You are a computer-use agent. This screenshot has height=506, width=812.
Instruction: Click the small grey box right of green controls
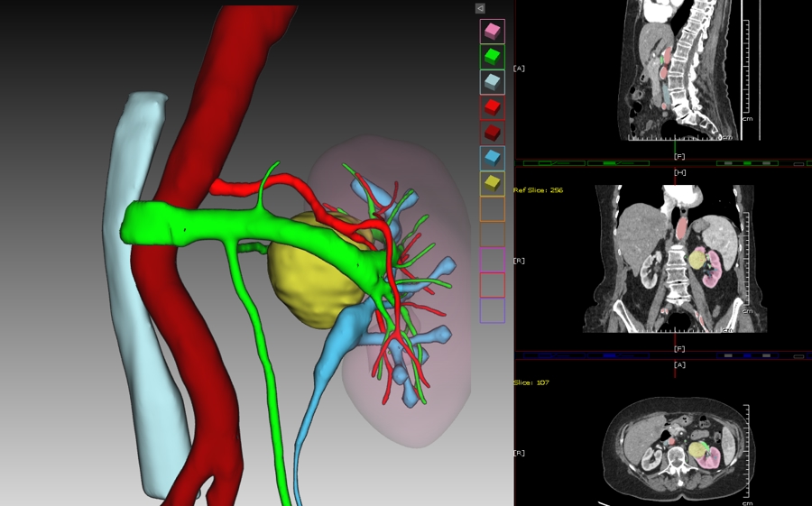798,164
